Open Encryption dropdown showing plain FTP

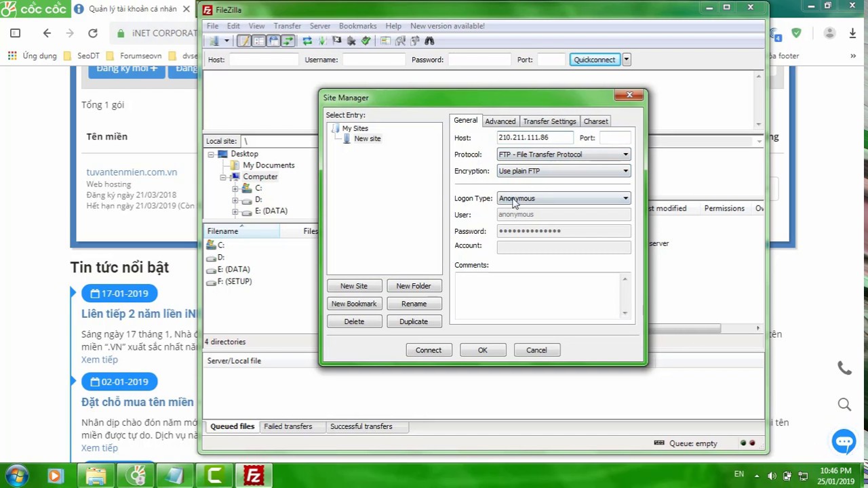click(x=563, y=171)
